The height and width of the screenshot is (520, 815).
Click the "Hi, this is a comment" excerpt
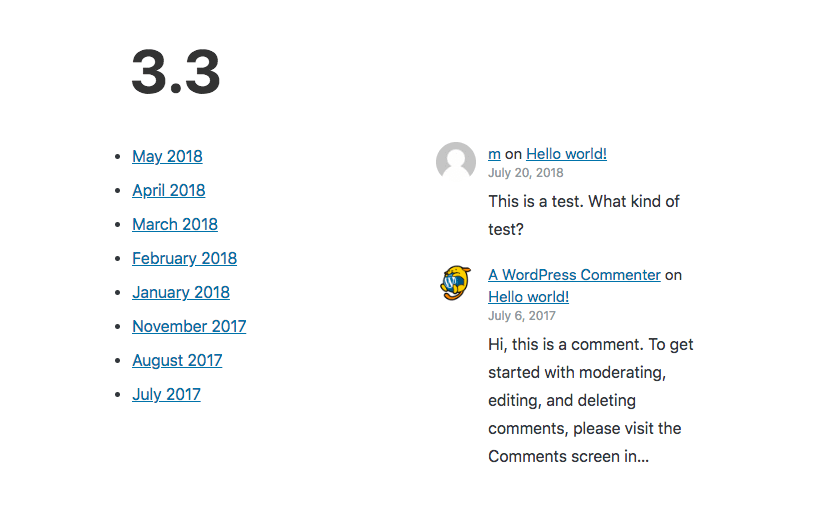pos(590,400)
